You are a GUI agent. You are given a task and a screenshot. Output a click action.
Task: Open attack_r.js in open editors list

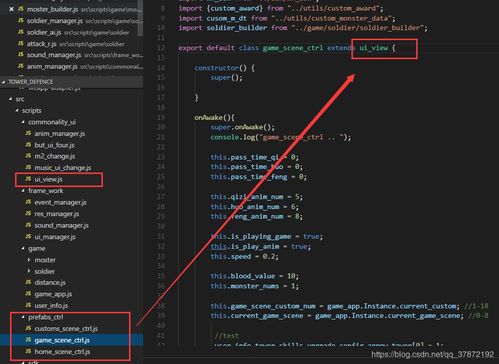point(41,44)
